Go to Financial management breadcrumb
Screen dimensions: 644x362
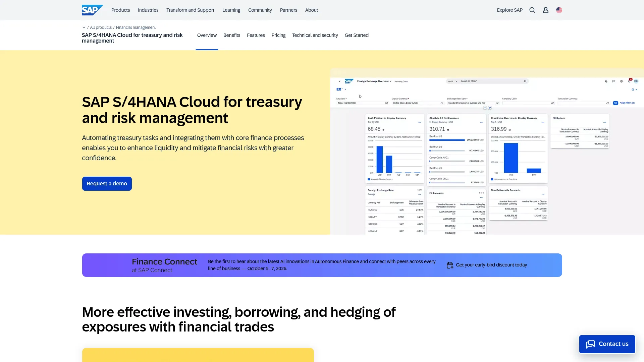[136, 27]
